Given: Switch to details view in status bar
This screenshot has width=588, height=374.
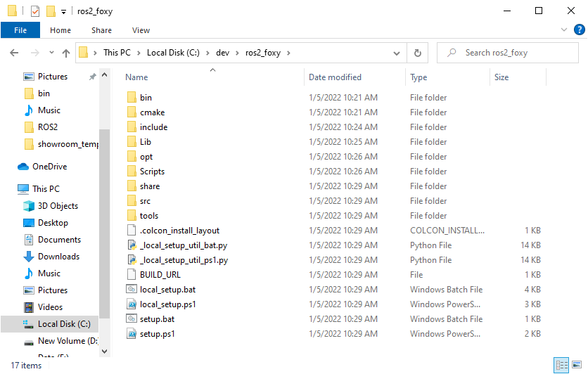Looking at the screenshot, I should [x=562, y=366].
